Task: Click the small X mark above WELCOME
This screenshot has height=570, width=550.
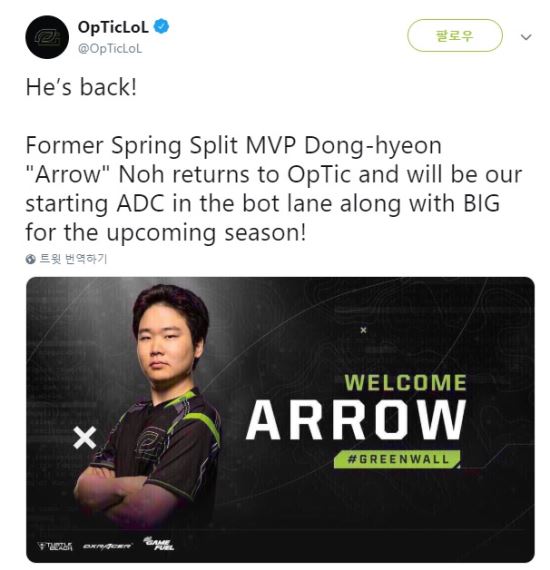Action: pos(363,330)
